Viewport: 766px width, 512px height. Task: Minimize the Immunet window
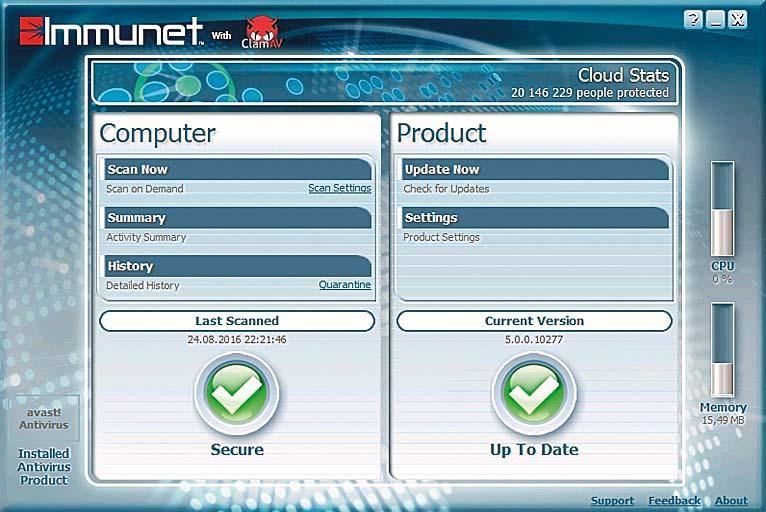715,19
